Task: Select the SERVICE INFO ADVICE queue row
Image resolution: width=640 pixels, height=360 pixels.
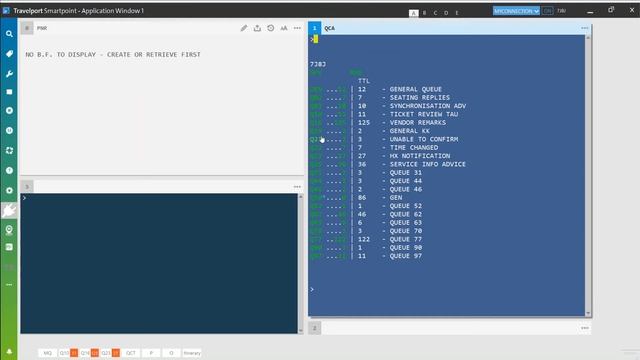Action: tap(388, 164)
